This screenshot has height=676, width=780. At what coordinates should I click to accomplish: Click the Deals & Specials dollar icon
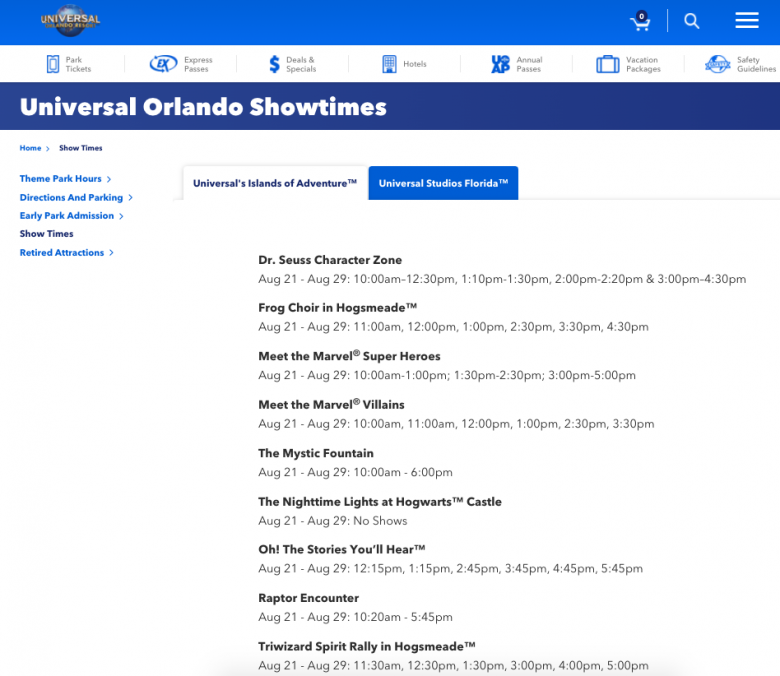pos(274,64)
